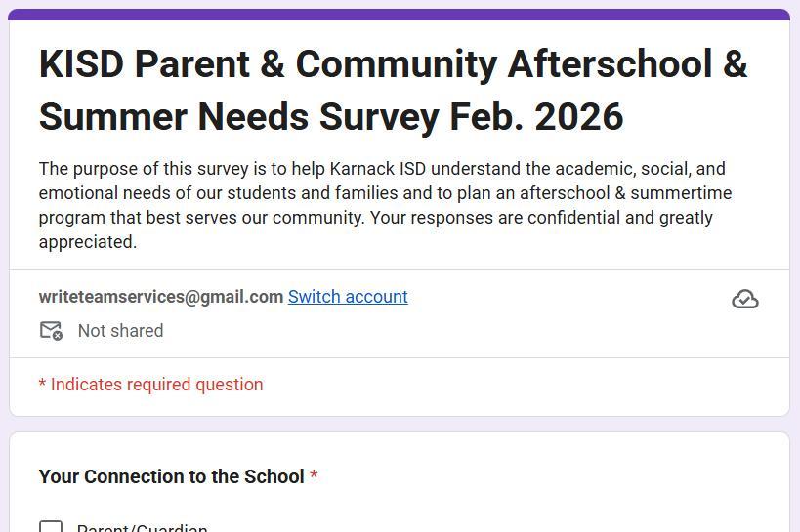Click "KISD" at the start of the title
The image size is (800, 532).
click(81, 64)
